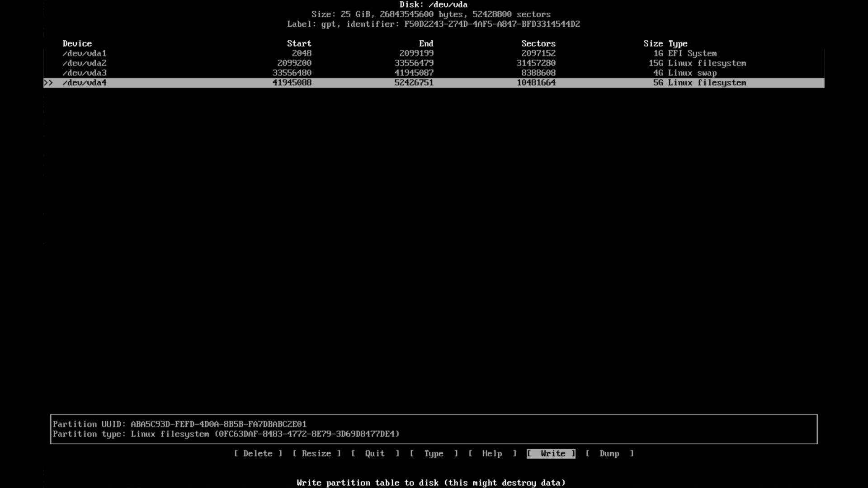The width and height of the screenshot is (868, 488).
Task: Click start sector value 2048
Action: click(x=302, y=53)
